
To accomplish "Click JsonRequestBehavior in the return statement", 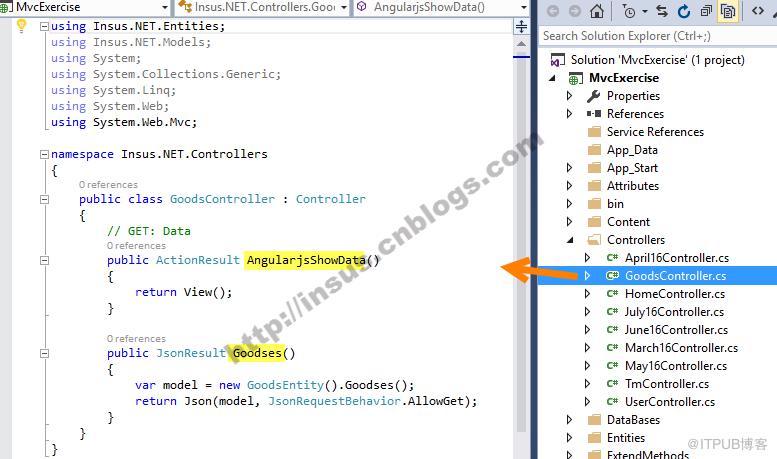I will click(x=334, y=401).
